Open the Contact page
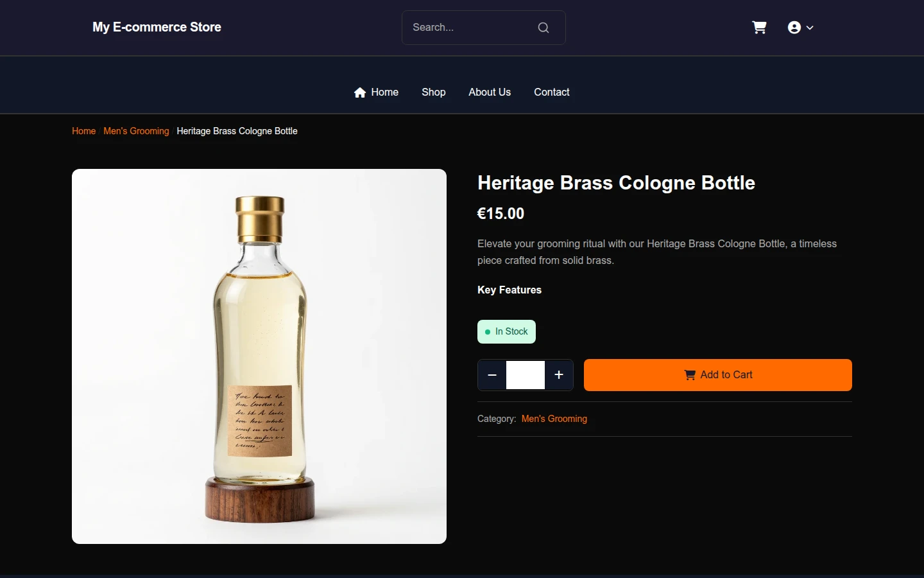Screen dimensions: 924x578 tap(552, 92)
